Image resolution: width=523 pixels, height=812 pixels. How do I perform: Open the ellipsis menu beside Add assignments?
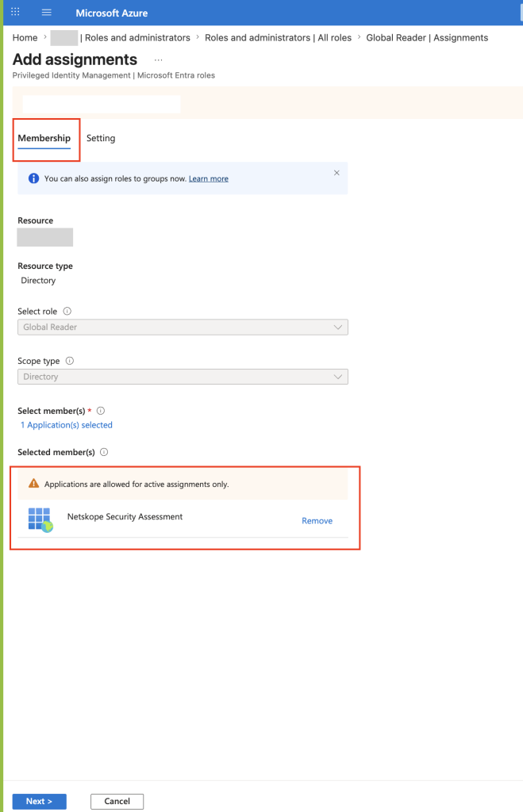[x=158, y=60]
